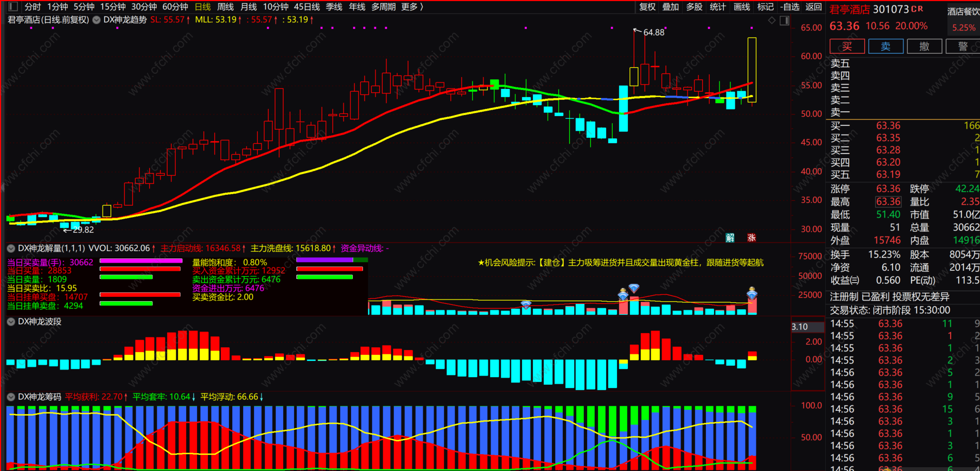Click the 买二 price 63.35
The width and height of the screenshot is (980, 471).
(x=888, y=138)
